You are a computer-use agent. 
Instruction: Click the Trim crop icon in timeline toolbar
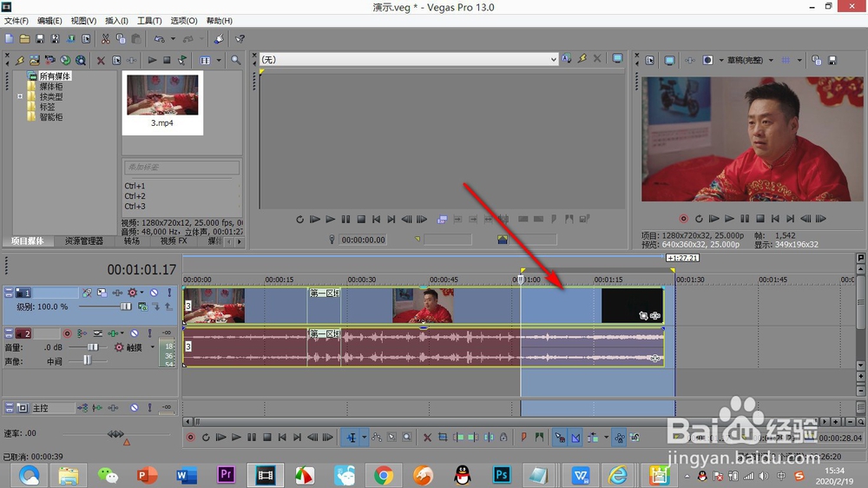coord(443,438)
